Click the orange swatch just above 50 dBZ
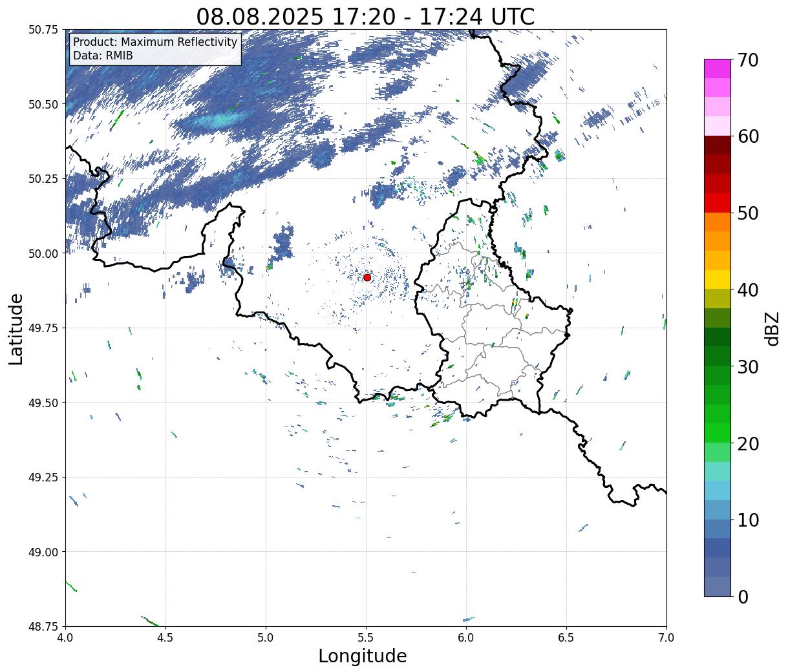This screenshot has width=788, height=672. pyautogui.click(x=718, y=222)
